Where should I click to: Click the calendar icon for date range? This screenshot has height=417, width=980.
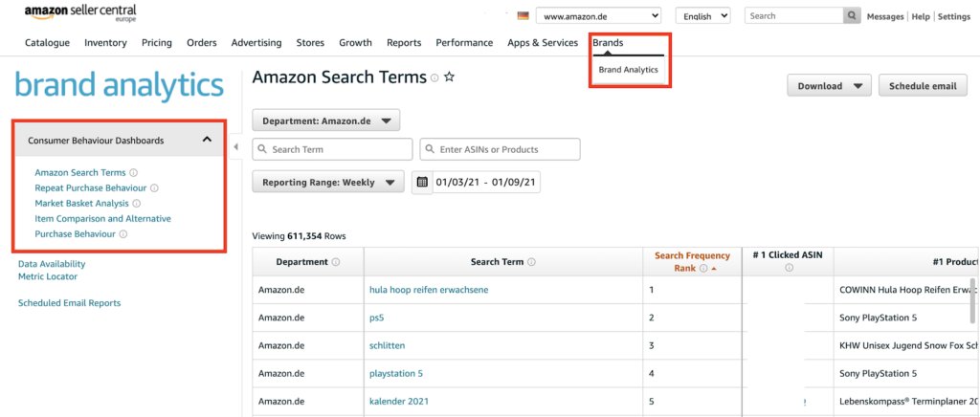(x=422, y=183)
